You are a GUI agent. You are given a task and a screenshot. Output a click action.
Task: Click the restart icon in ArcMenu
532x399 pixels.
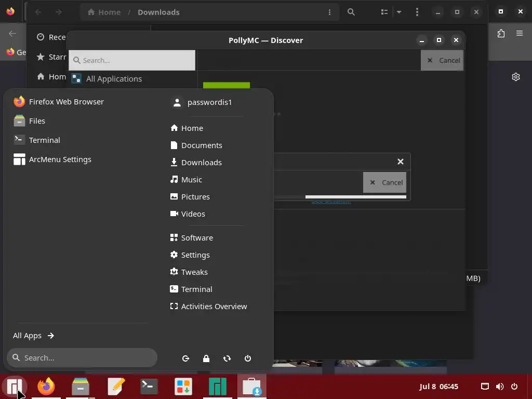coord(227,358)
